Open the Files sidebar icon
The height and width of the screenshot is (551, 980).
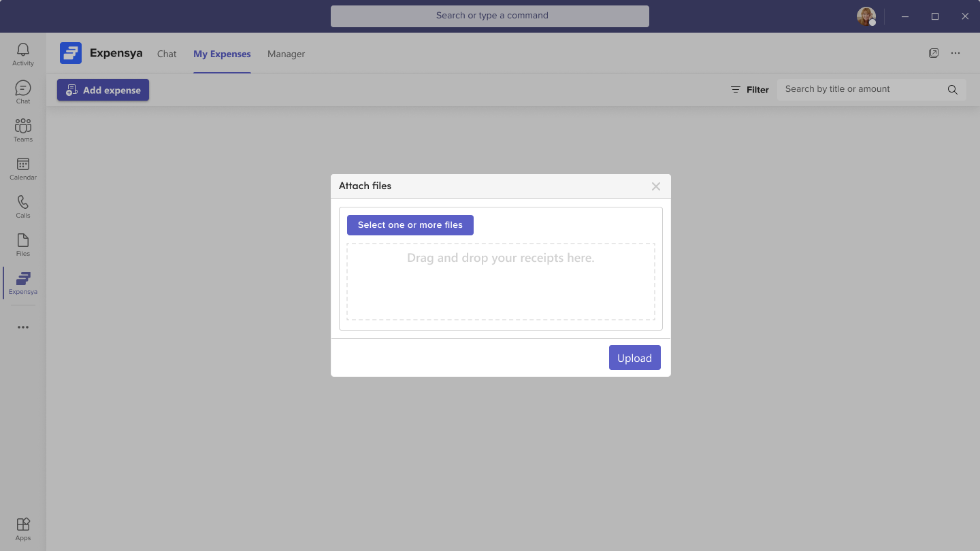(x=23, y=245)
